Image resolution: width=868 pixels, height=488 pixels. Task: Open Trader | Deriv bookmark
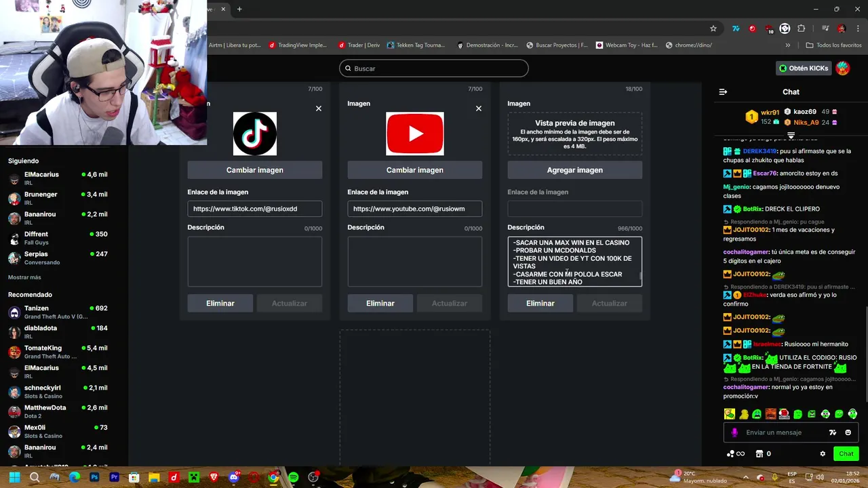[x=359, y=45]
